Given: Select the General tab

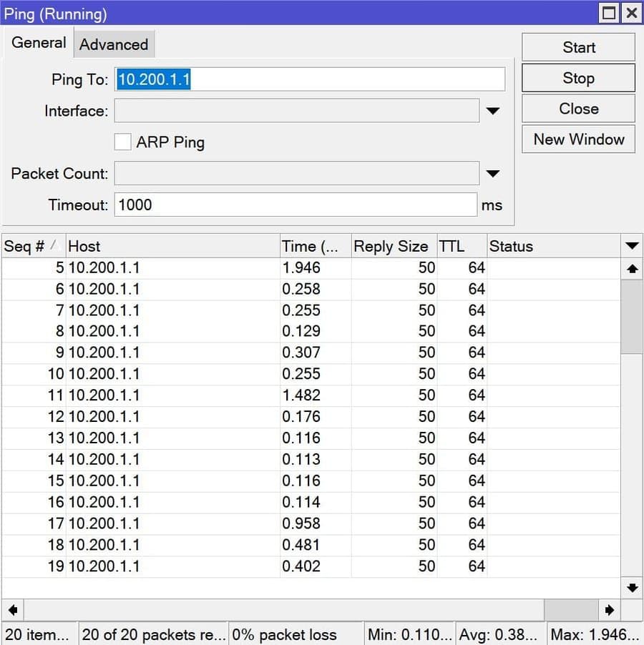Looking at the screenshot, I should [x=38, y=42].
